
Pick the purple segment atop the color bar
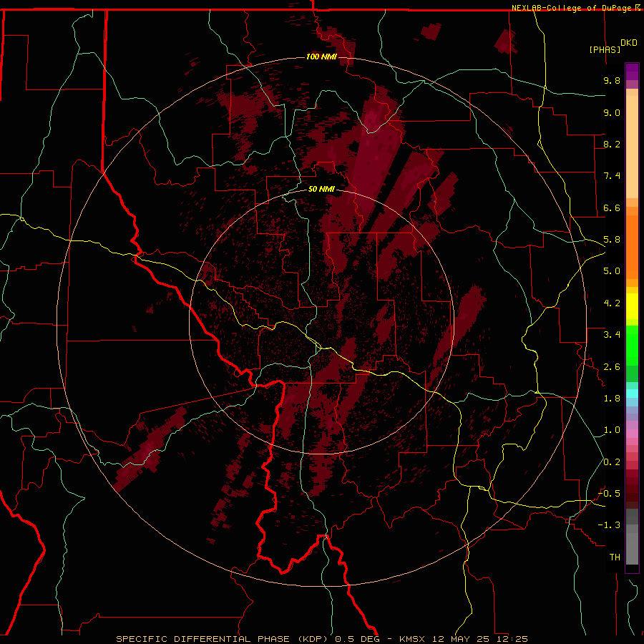[632, 72]
